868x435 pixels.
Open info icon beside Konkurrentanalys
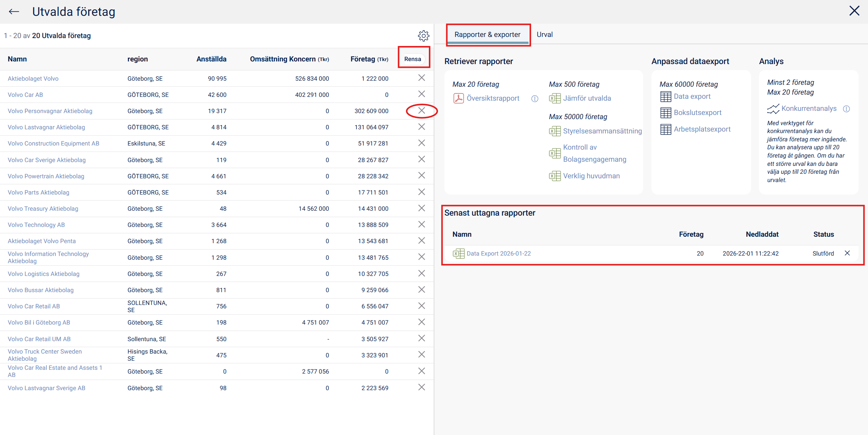click(846, 109)
